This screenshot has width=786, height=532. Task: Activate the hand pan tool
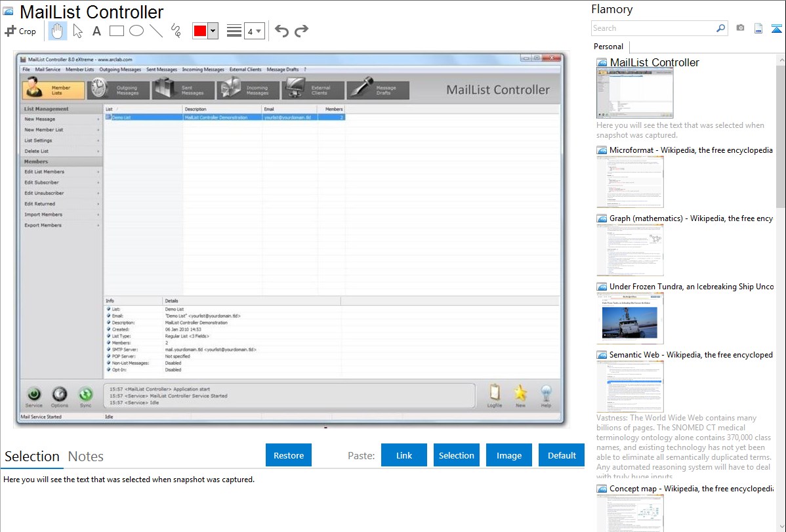(57, 31)
